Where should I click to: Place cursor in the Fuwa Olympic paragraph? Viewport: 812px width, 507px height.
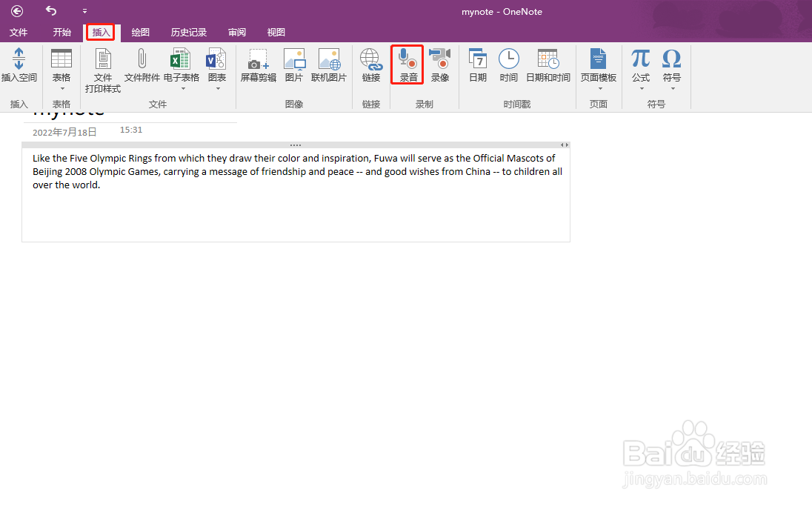coord(297,171)
